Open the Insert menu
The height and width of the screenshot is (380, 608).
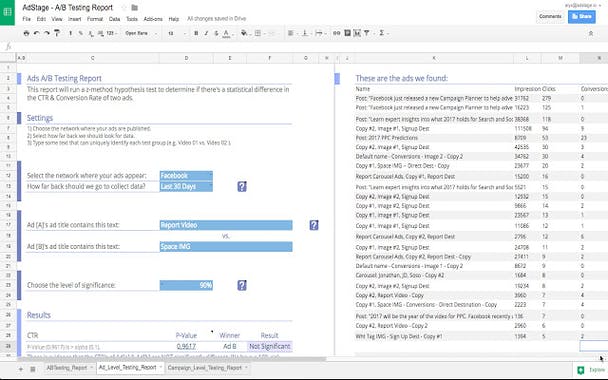74,19
